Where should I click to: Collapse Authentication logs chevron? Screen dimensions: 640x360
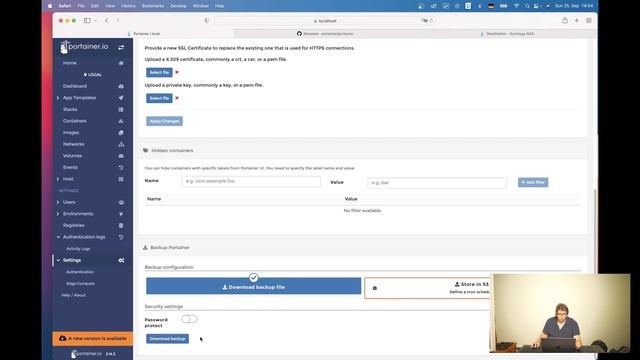coord(58,237)
